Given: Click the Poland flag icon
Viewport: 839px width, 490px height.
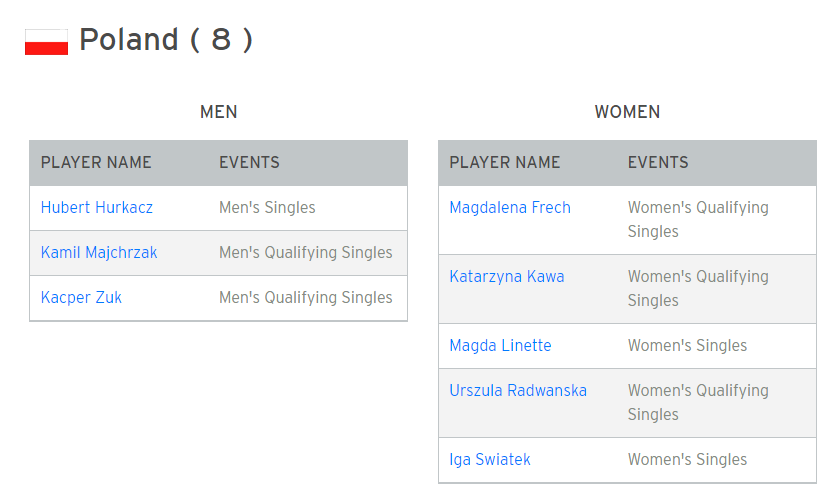Looking at the screenshot, I should (47, 42).
